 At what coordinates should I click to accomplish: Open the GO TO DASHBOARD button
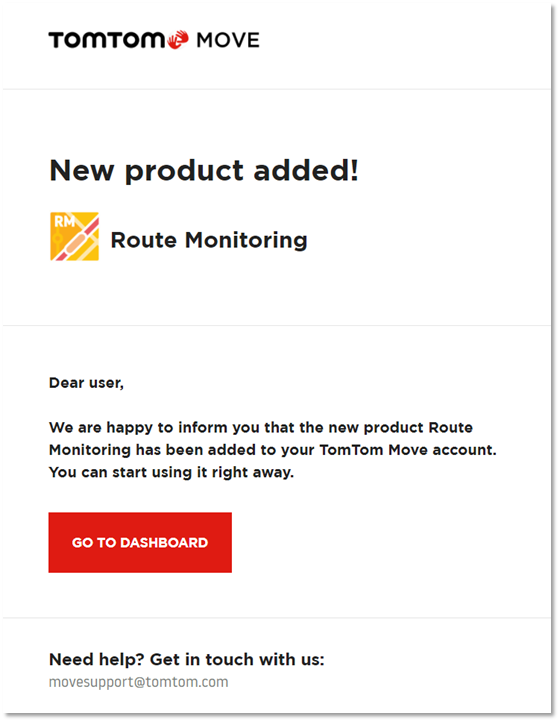click(140, 542)
